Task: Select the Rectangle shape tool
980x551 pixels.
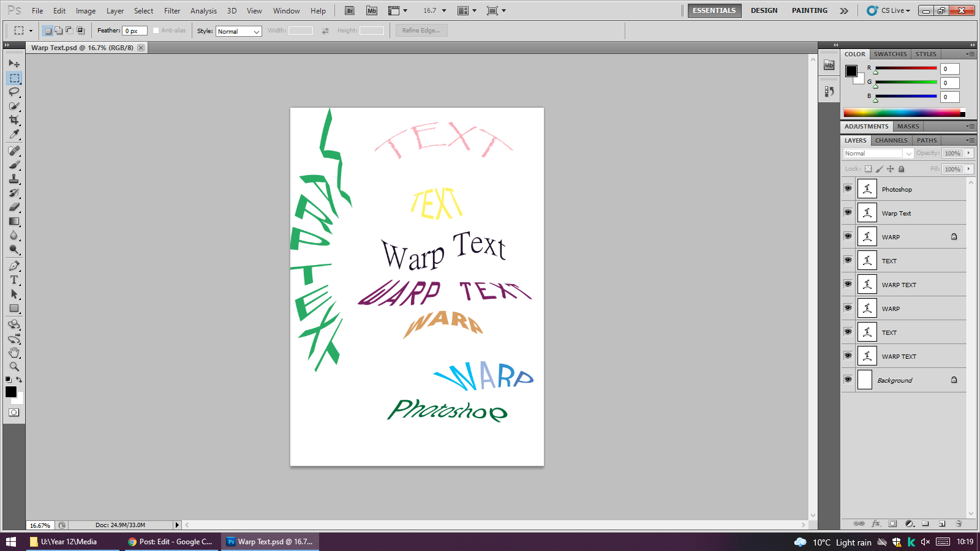Action: [14, 308]
